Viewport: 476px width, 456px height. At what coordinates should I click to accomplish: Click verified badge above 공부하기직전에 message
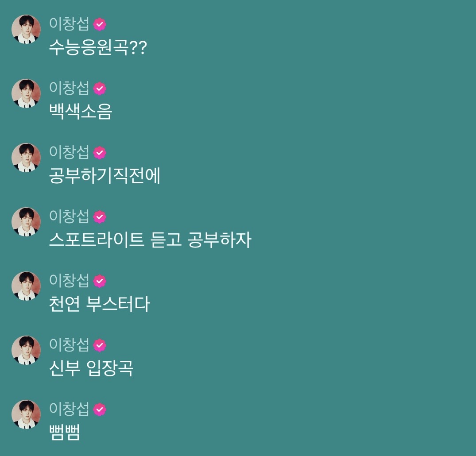pos(100,153)
